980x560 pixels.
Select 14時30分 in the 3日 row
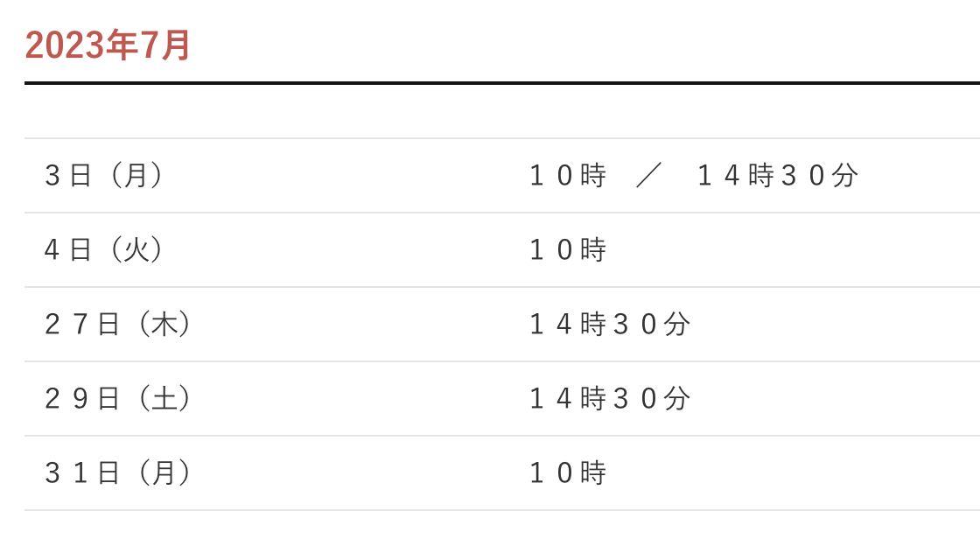click(x=777, y=176)
